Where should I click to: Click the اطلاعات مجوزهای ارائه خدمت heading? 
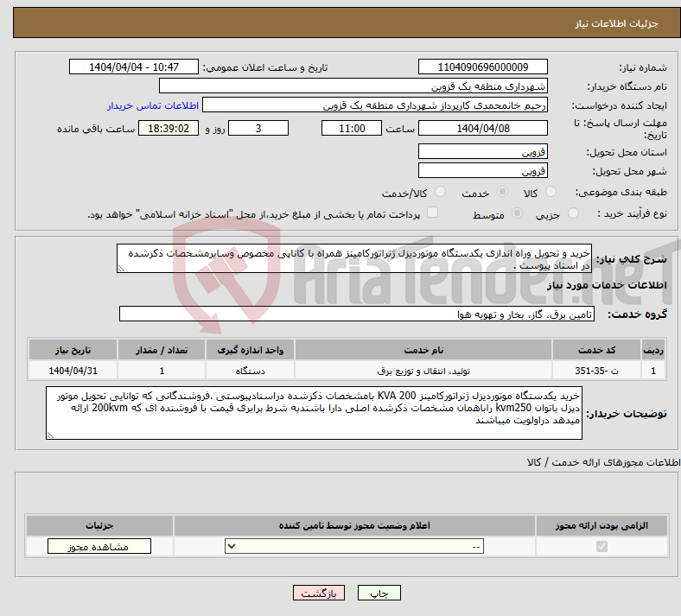tap(604, 463)
